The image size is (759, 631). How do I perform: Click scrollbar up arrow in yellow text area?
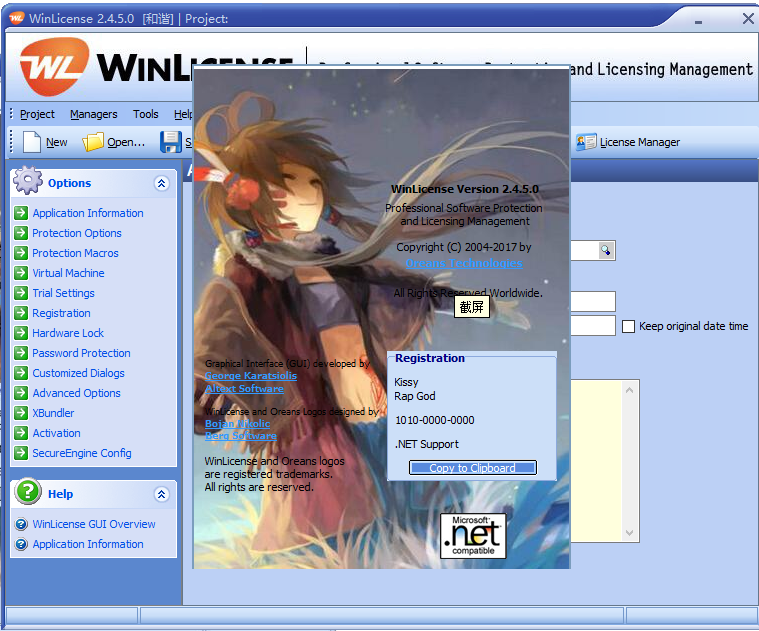[x=629, y=390]
